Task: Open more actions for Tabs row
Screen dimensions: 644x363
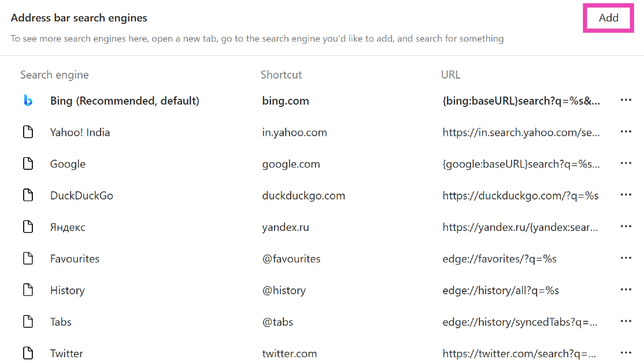Action: tap(626, 322)
